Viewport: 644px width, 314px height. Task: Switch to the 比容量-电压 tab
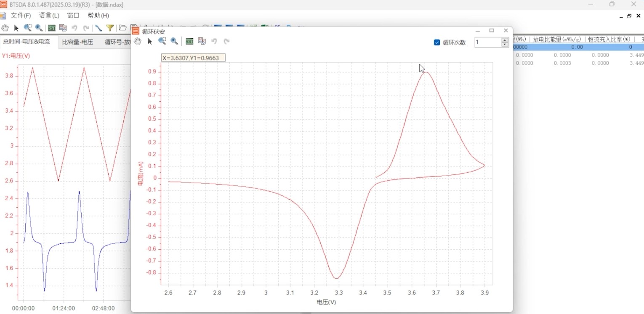(x=77, y=42)
